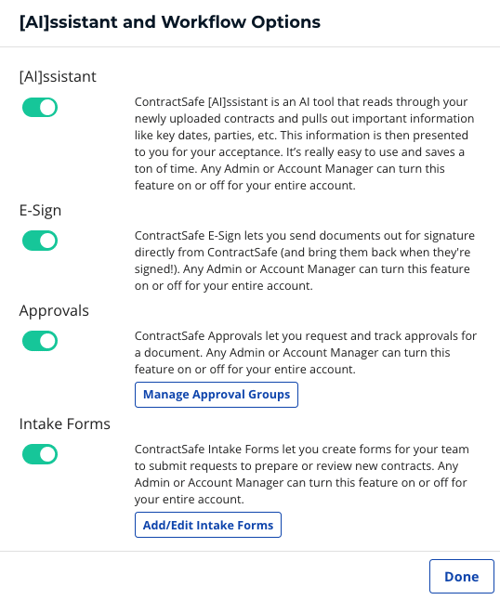Image resolution: width=500 pixels, height=600 pixels.
Task: Click the Add/Edit Intake Forms button
Action: [x=208, y=525]
